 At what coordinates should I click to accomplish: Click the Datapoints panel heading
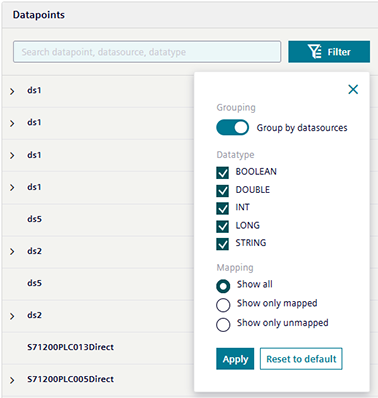[x=39, y=15]
